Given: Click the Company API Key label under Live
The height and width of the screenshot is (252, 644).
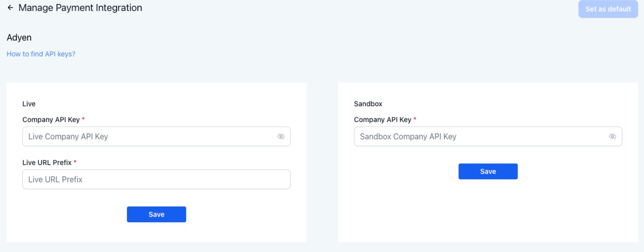Looking at the screenshot, I should point(51,120).
